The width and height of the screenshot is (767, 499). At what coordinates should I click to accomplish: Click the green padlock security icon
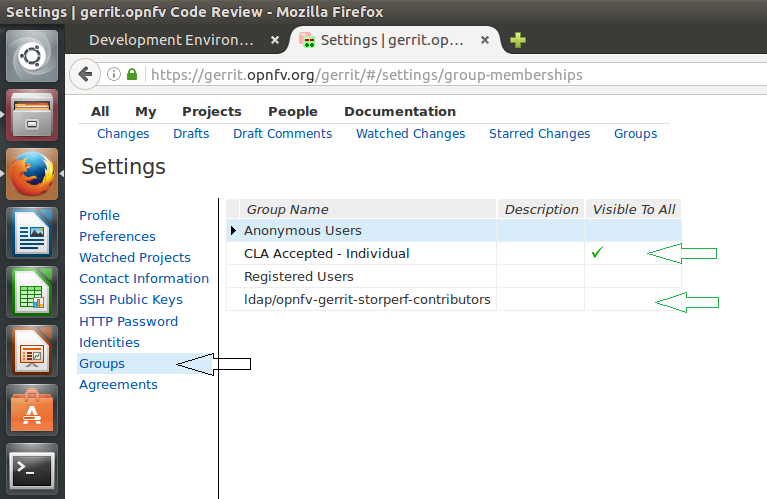132,75
